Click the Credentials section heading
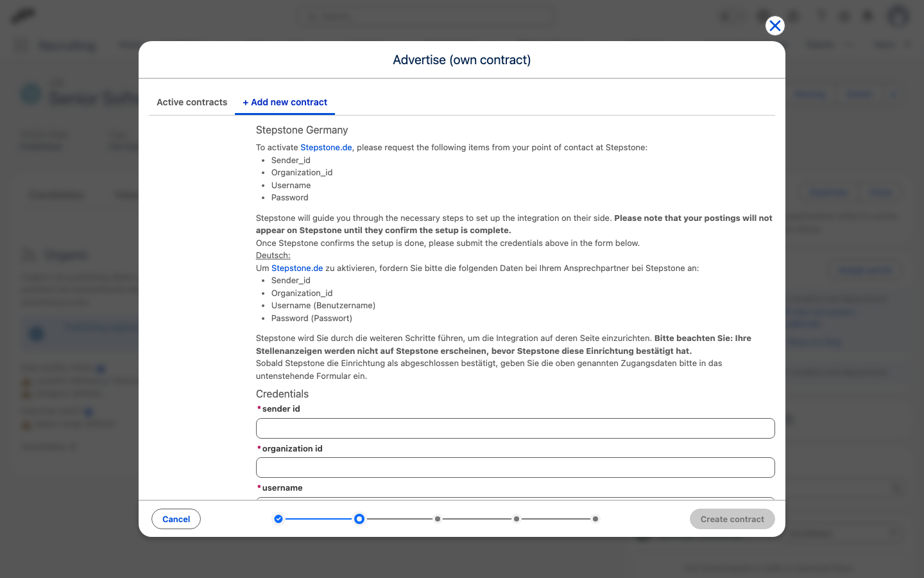The width and height of the screenshot is (924, 578). pos(282,394)
